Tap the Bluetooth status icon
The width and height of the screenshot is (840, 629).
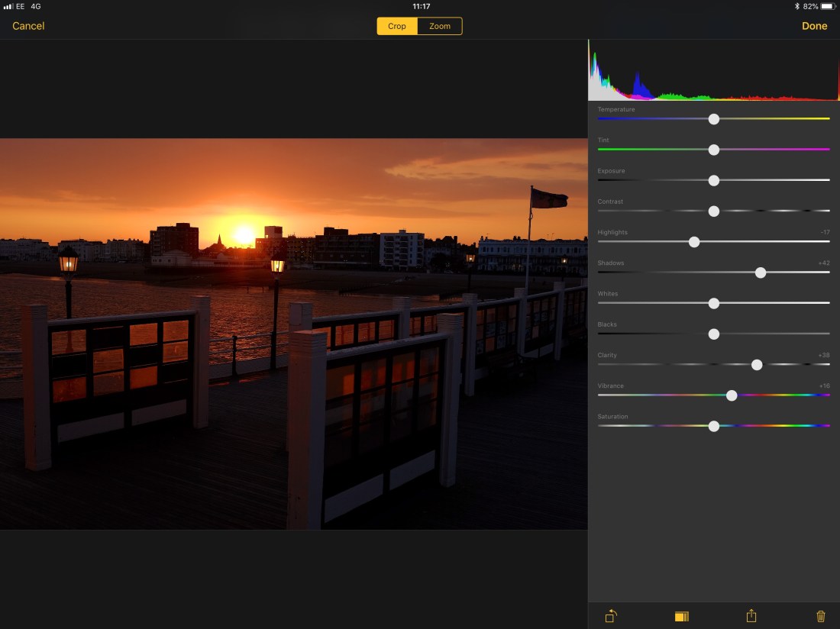pos(796,6)
